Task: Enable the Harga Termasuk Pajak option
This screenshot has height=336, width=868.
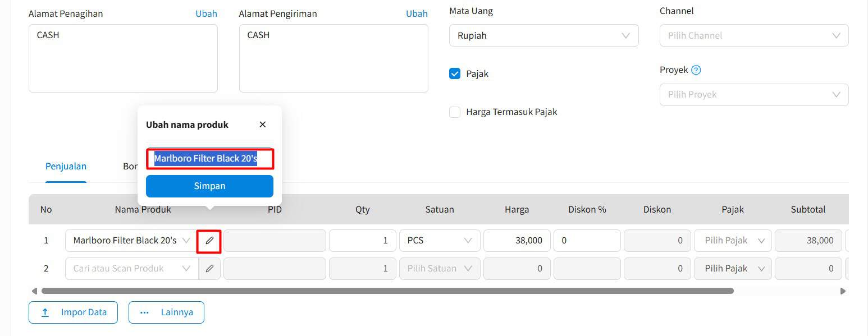Action: click(454, 112)
